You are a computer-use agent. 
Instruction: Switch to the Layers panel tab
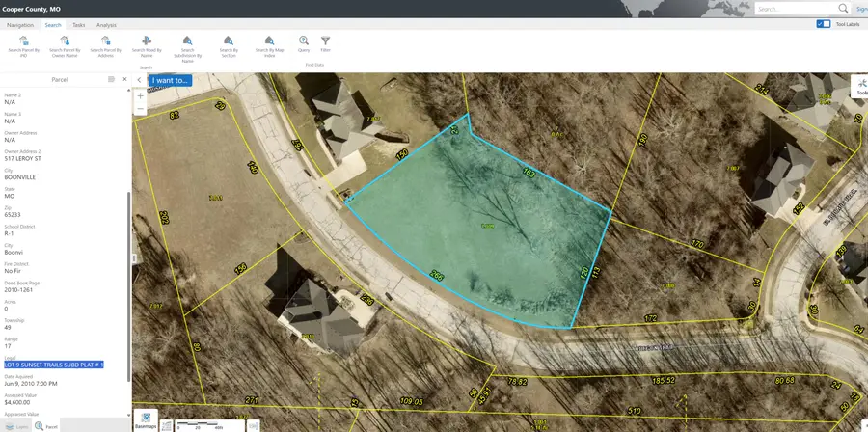click(16, 426)
